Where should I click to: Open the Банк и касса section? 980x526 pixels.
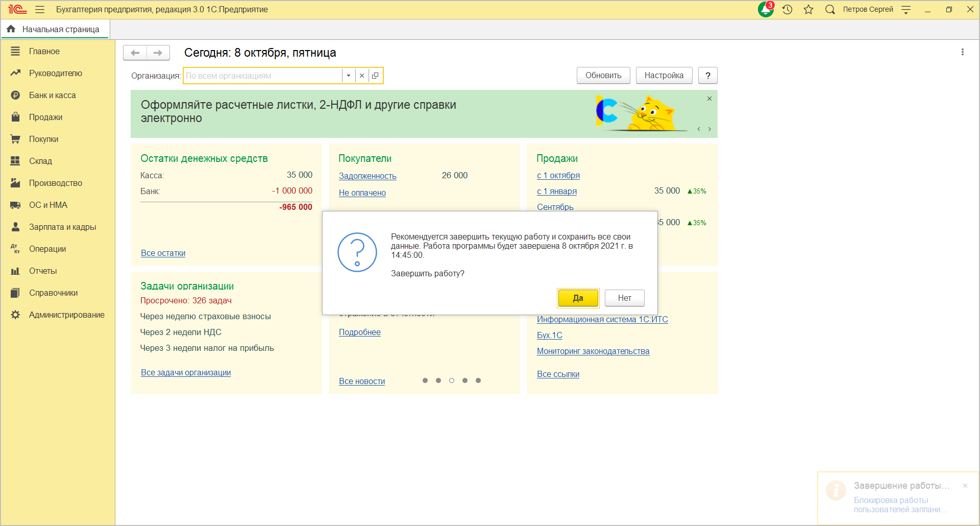point(53,95)
